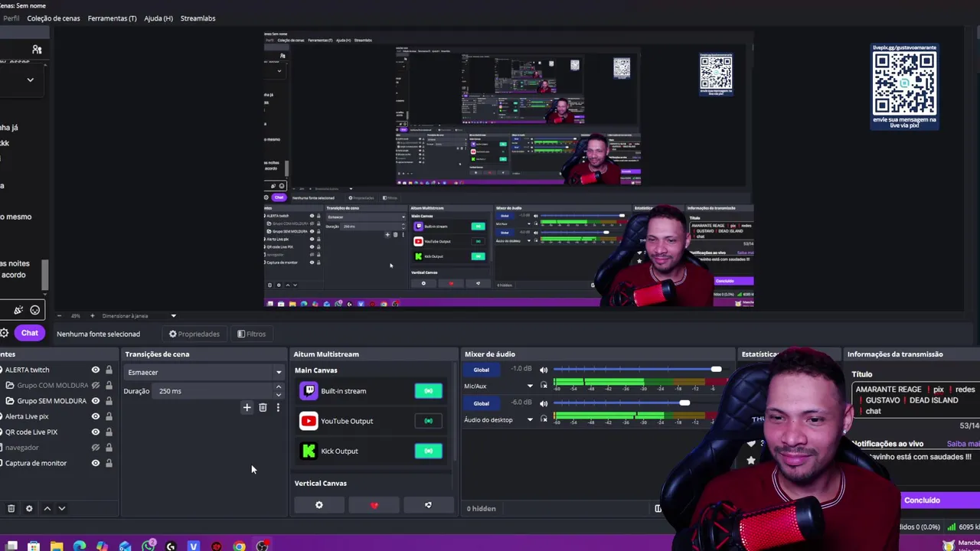Show the Grupo COM MOLDURA source
The width and height of the screenshot is (980, 551).
point(96,386)
